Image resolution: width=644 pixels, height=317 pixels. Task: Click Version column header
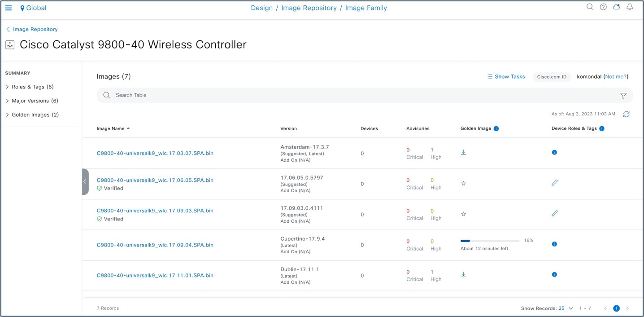(x=289, y=128)
